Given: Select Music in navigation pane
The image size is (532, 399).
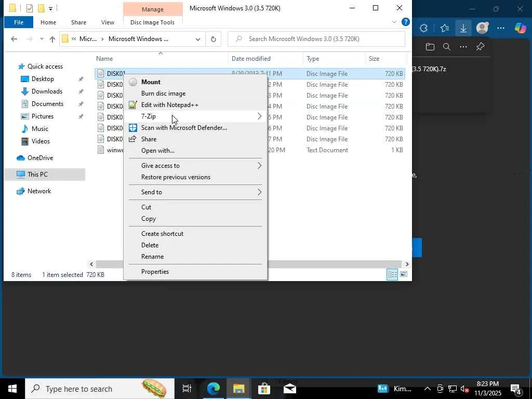Looking at the screenshot, I should point(39,129).
